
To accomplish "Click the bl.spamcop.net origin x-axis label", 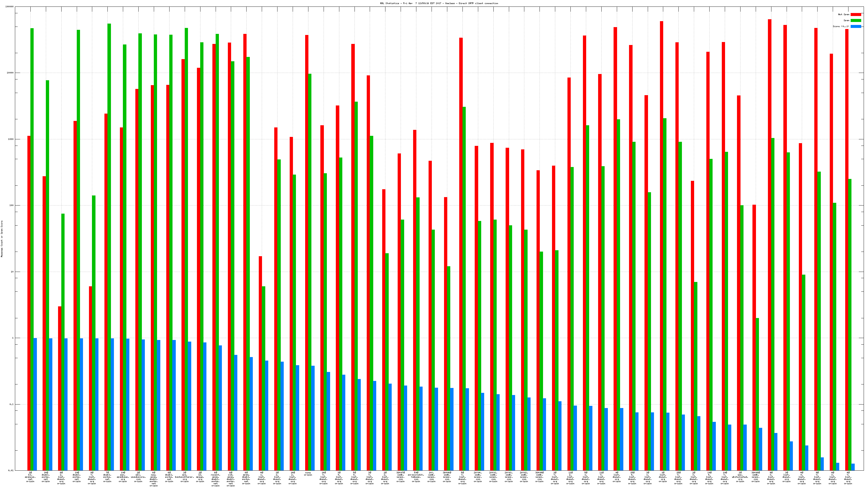I will 30,477.
